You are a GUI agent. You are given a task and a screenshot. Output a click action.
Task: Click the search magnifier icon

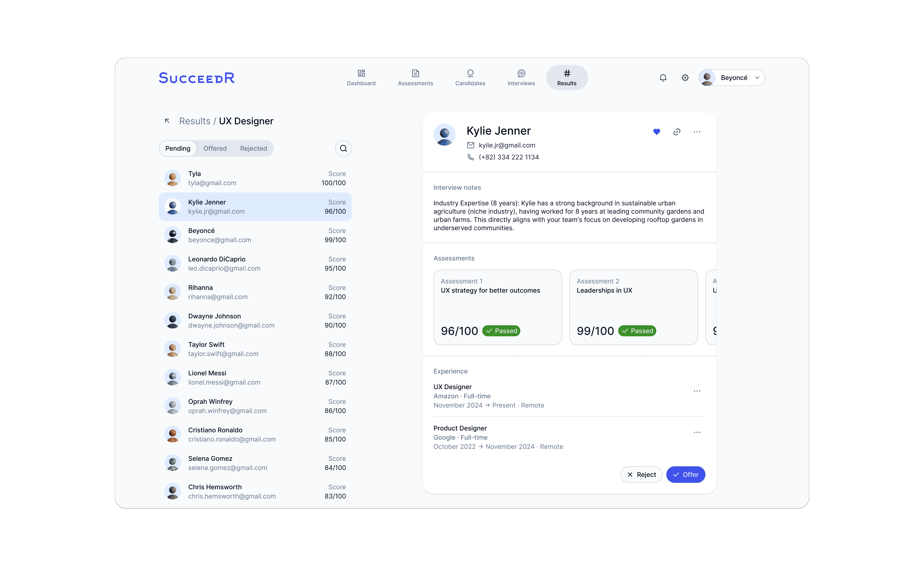pos(343,149)
